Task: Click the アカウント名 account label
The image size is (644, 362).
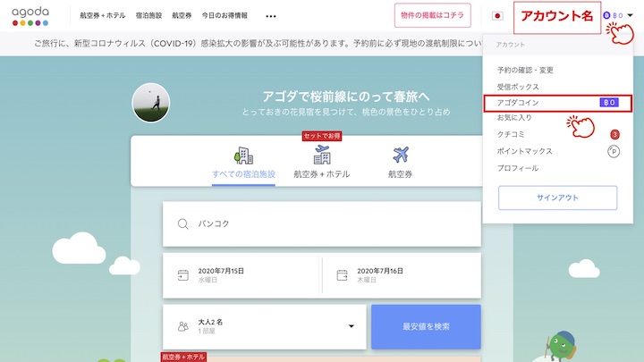Action: tap(557, 16)
